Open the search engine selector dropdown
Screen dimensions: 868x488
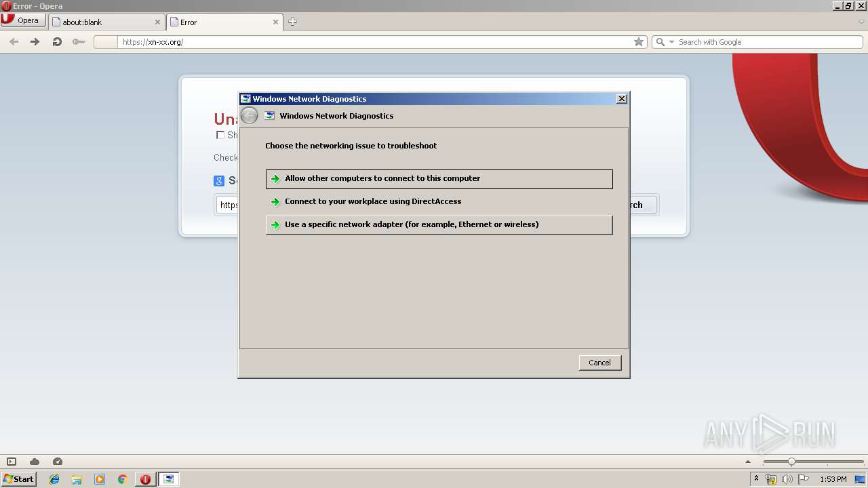pos(665,42)
